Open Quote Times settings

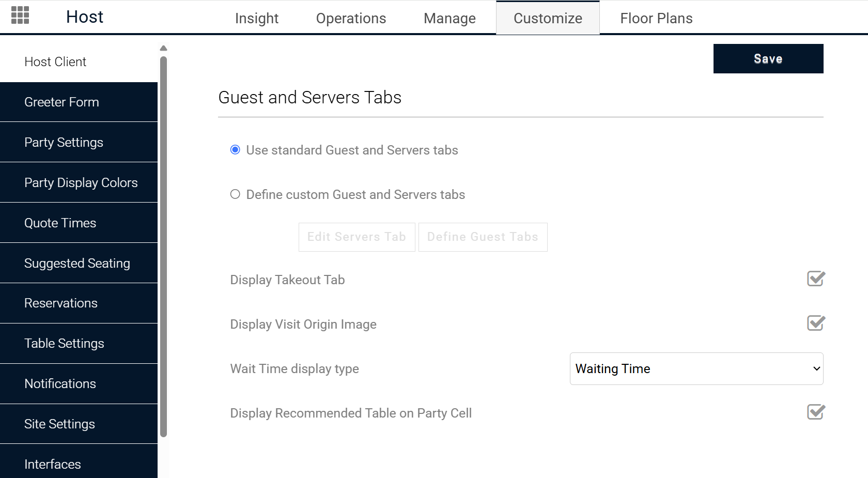click(x=79, y=223)
